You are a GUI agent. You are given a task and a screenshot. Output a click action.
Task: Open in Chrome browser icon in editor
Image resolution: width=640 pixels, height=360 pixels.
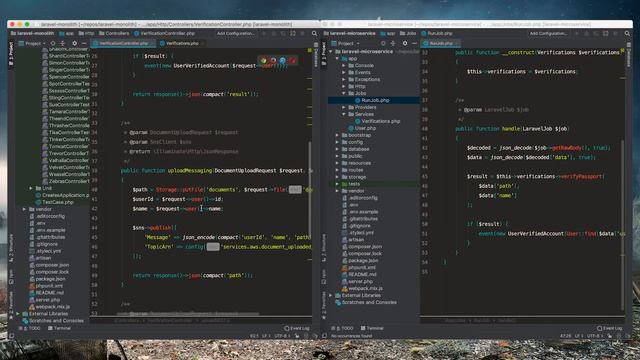click(x=264, y=60)
